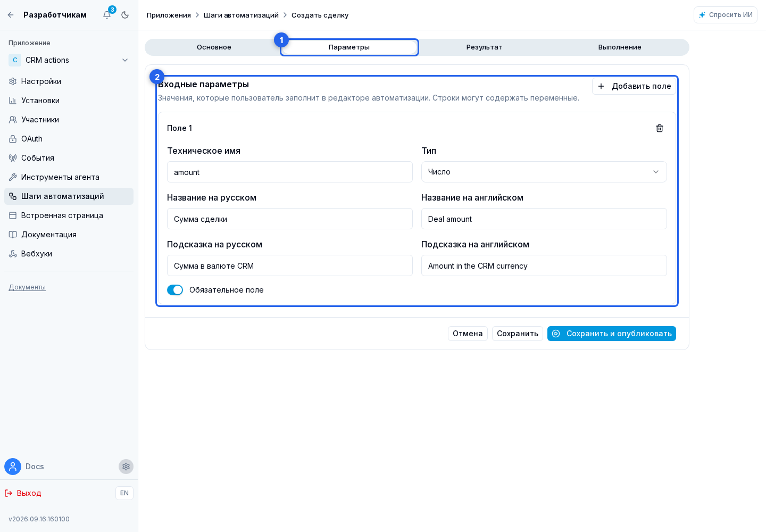Focus the Подсказка на английском field
Viewport: 766px width, 532px height.
click(x=544, y=265)
